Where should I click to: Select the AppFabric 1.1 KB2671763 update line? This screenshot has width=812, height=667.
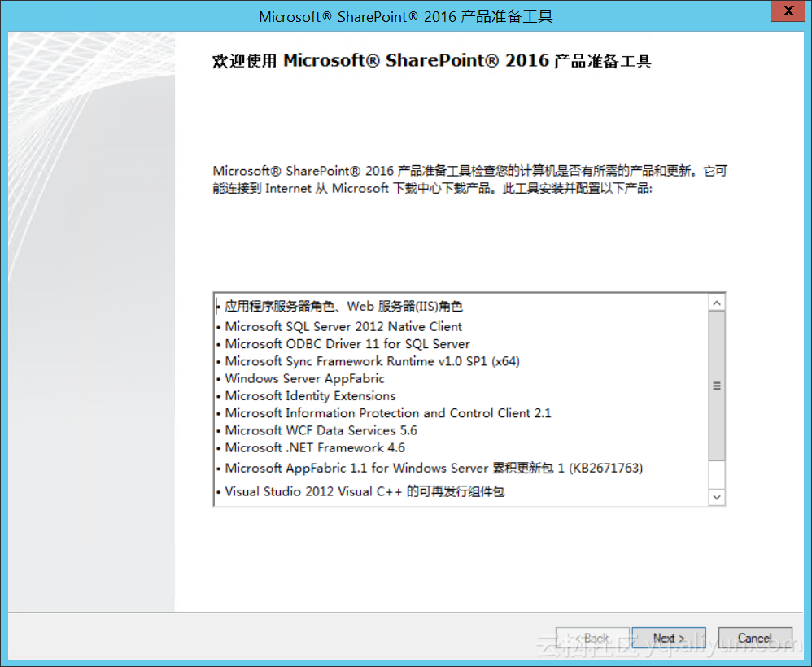[430, 469]
